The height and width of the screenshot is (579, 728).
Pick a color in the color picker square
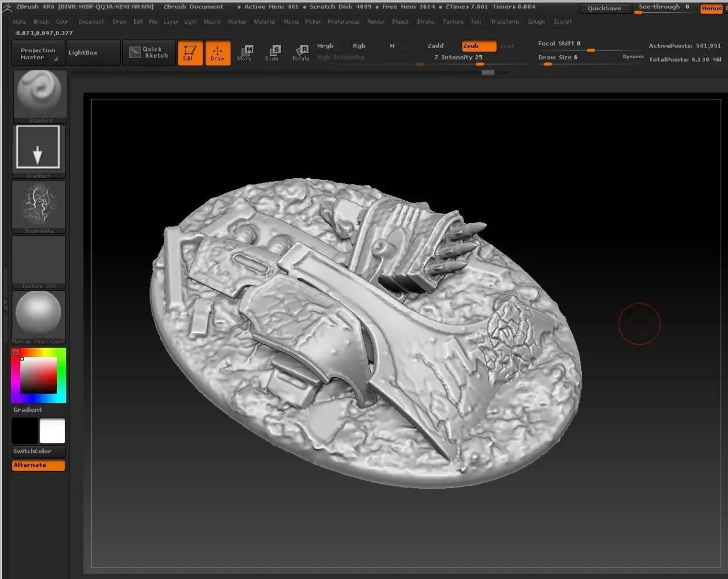click(x=39, y=375)
